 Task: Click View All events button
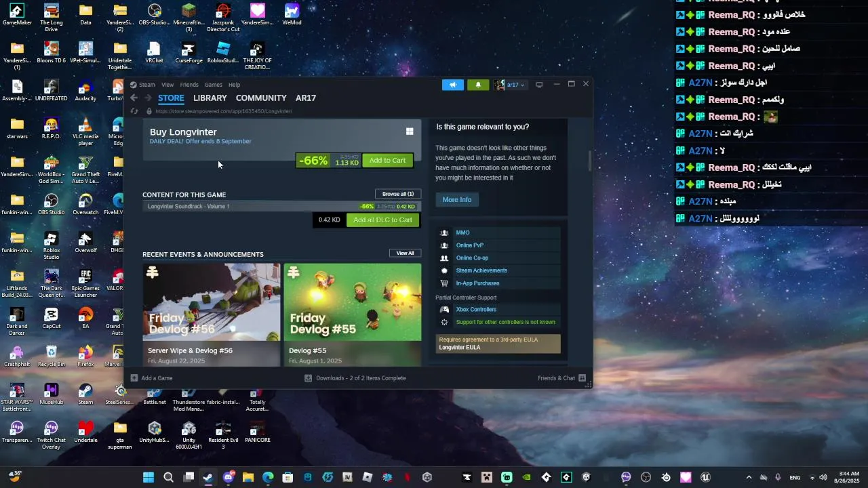point(405,253)
